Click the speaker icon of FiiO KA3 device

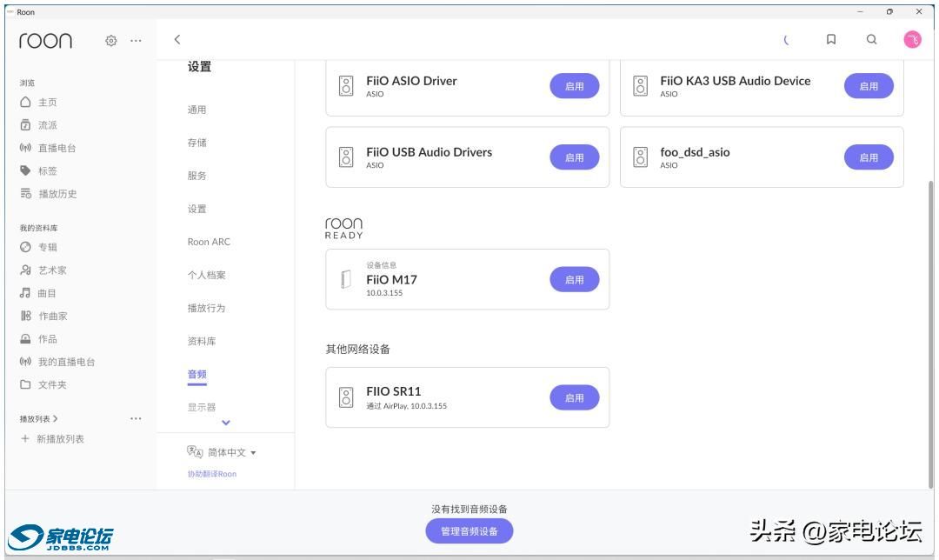640,85
